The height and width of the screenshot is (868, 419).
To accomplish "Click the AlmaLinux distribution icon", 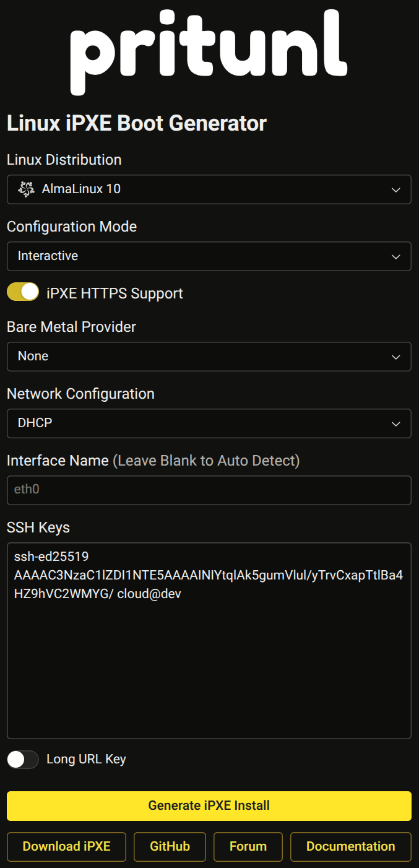I will 26,189.
